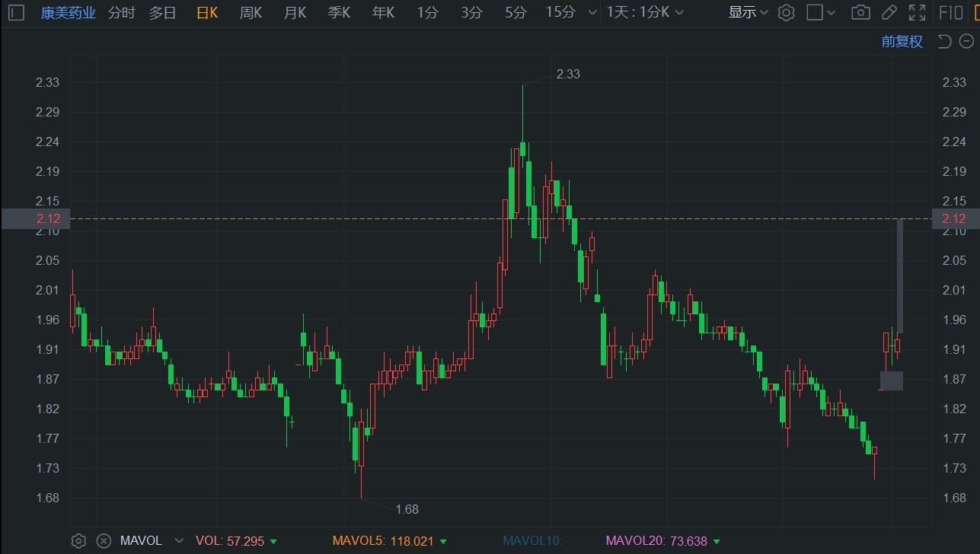Select the 年K yearly candlestick tab
This screenshot has height=554, width=980.
(383, 12)
